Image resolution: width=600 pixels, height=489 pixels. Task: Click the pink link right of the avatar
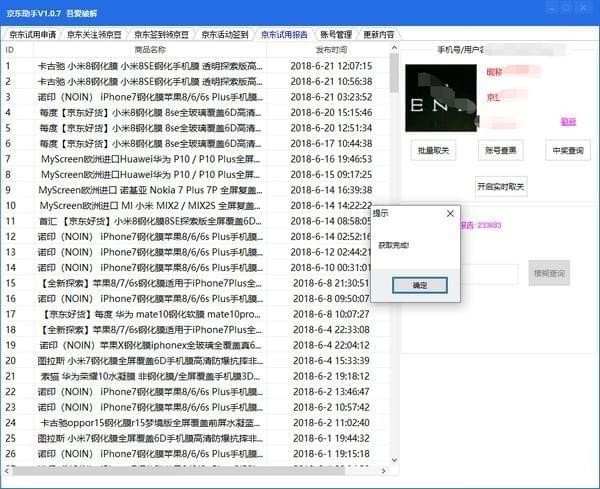(x=568, y=121)
